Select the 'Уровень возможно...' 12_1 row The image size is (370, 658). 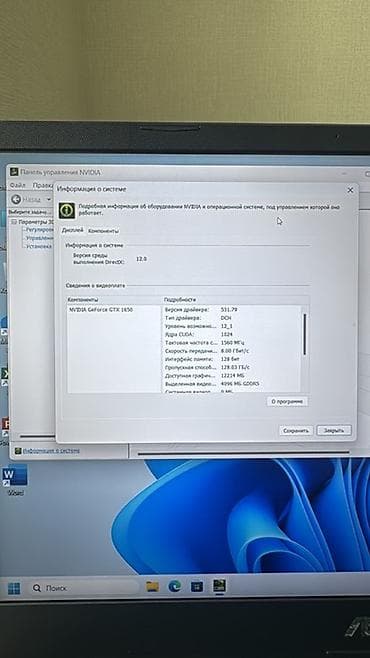coord(232,326)
